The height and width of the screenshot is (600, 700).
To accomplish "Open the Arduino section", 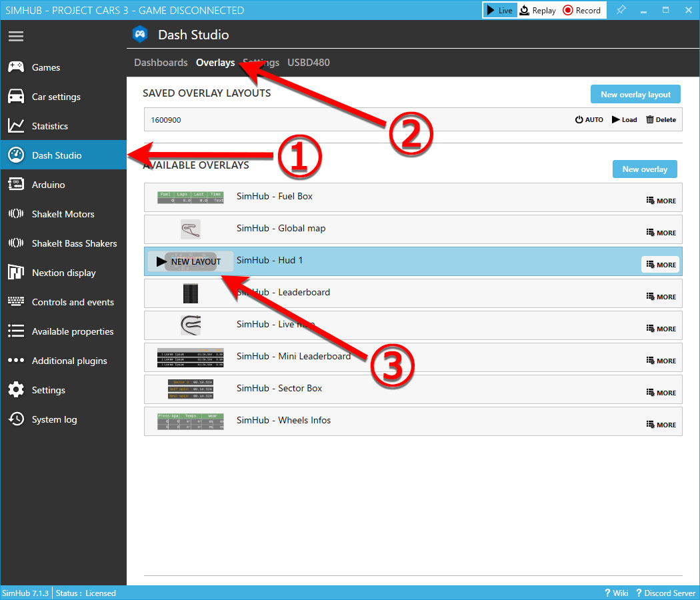I will point(48,185).
